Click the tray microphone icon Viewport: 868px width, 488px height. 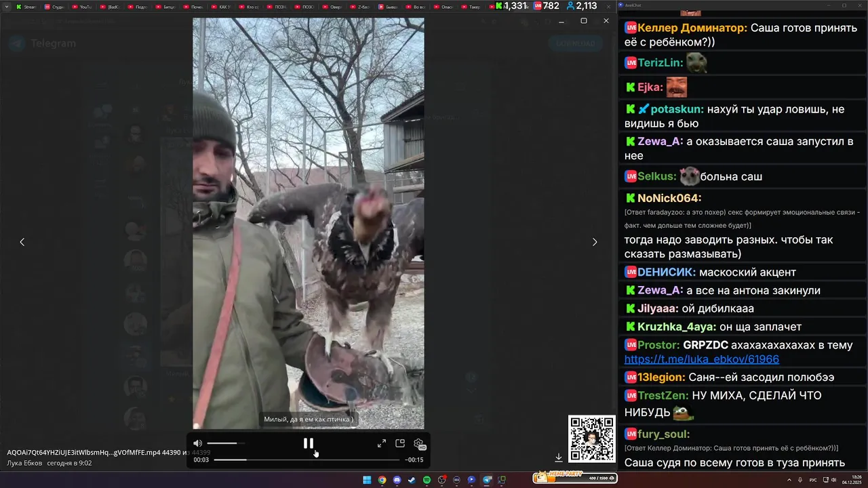801,480
